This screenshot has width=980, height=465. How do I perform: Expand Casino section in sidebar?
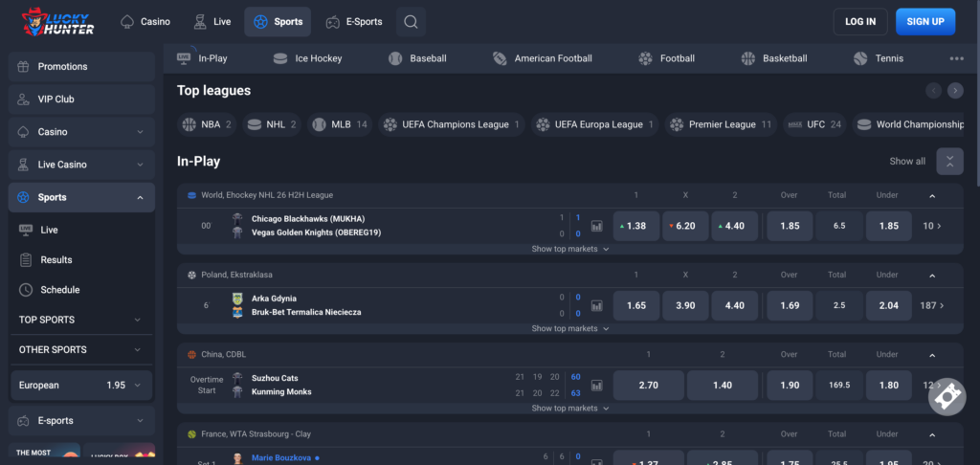(x=81, y=132)
